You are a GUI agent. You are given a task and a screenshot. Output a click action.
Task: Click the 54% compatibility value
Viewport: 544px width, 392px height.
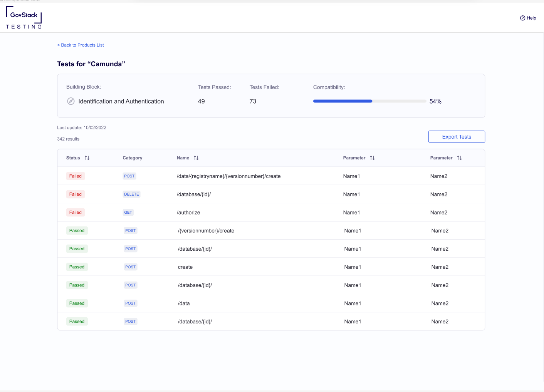435,101
